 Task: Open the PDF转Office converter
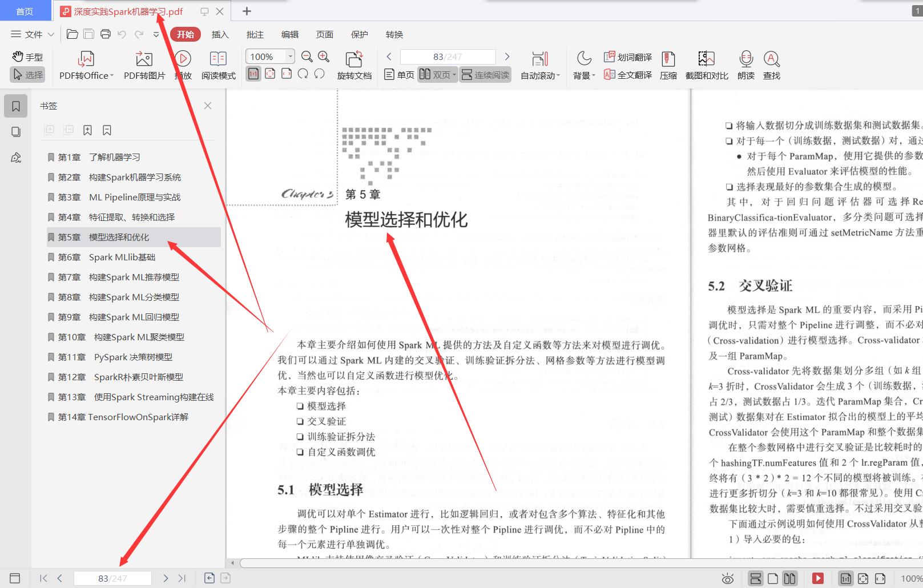click(x=86, y=65)
